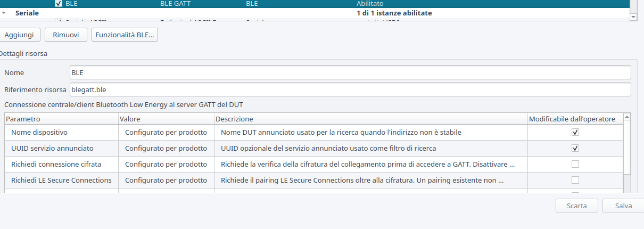
Task: Sort by Parametro column header
Action: (x=61, y=119)
